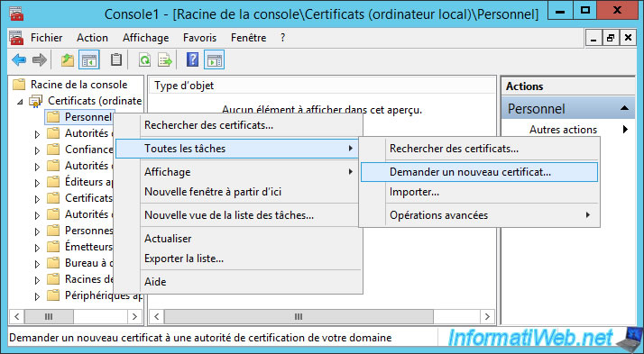Expand the Périphériques tree node

(37, 296)
